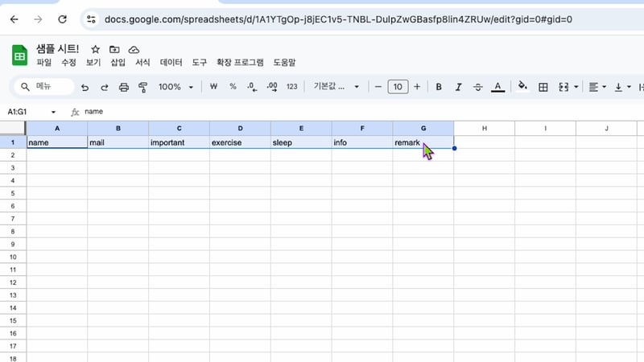The width and height of the screenshot is (644, 362).
Task: Move document with folder icon
Action: 114,50
